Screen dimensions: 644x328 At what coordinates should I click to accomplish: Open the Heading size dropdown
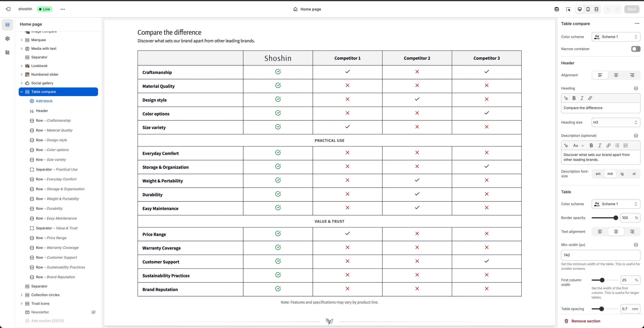pos(615,123)
